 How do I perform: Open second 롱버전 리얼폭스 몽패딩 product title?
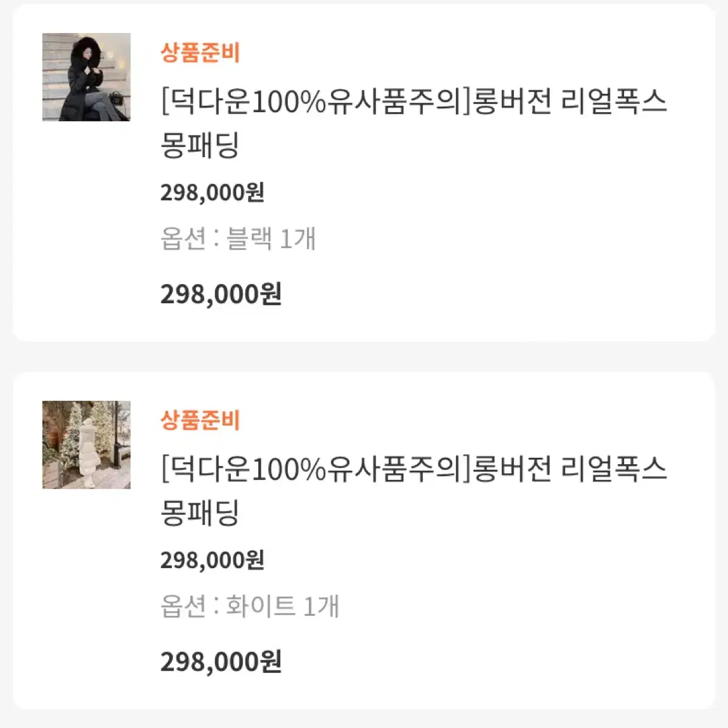pos(413,491)
